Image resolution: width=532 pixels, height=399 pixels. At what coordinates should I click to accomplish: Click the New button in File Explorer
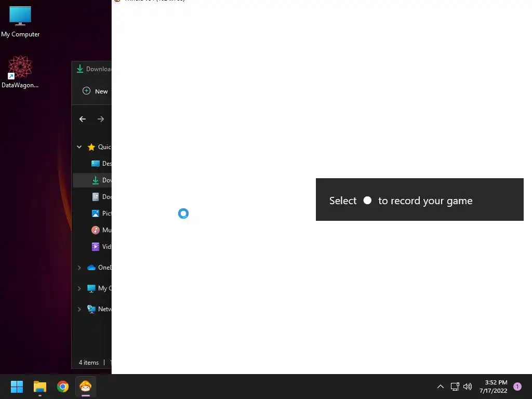coord(96,91)
